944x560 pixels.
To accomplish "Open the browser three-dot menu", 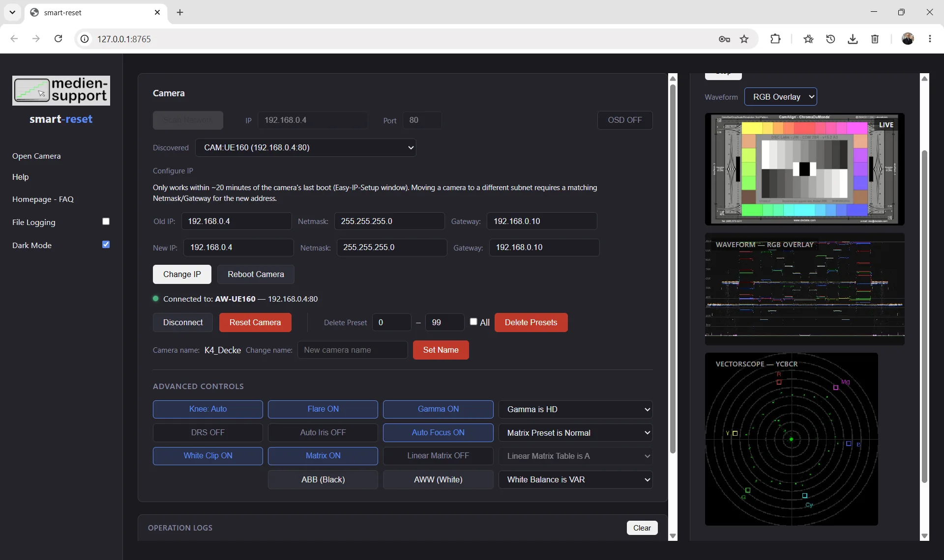I will click(930, 39).
